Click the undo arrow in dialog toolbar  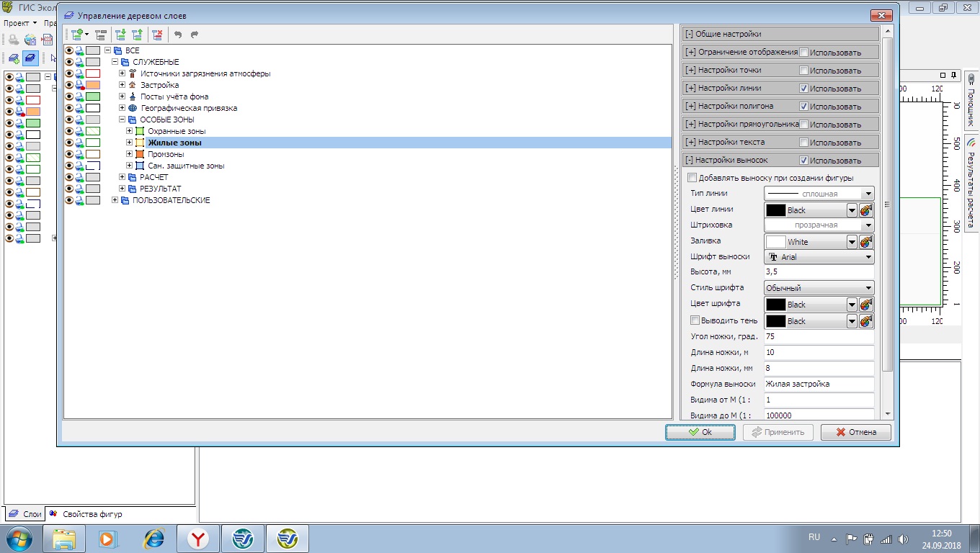coord(178,34)
